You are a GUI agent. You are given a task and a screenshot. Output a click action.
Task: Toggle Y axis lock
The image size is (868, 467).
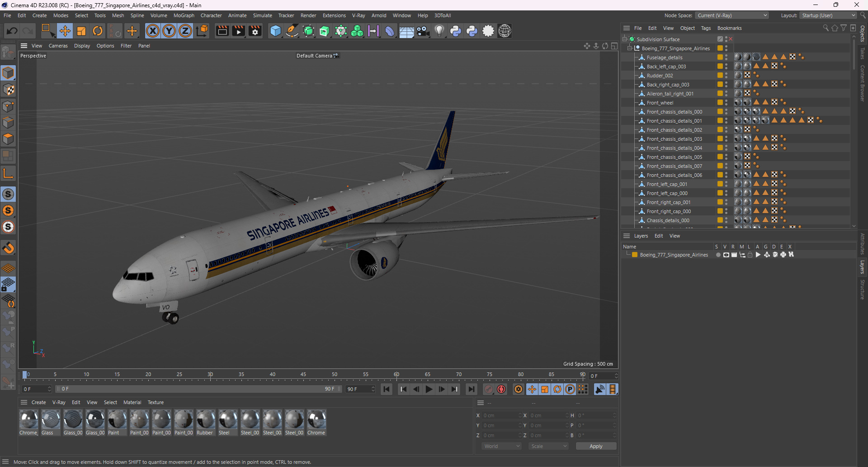[169, 31]
